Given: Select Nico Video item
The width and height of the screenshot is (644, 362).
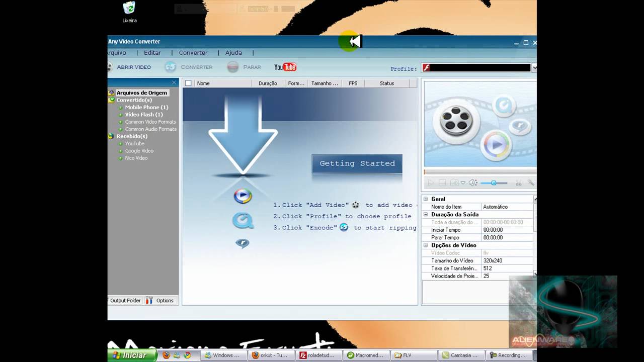Looking at the screenshot, I should [136, 158].
